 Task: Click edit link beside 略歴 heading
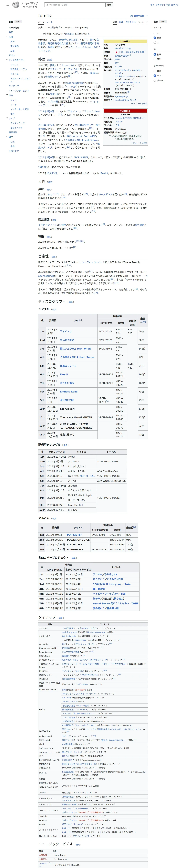[x=50, y=60]
